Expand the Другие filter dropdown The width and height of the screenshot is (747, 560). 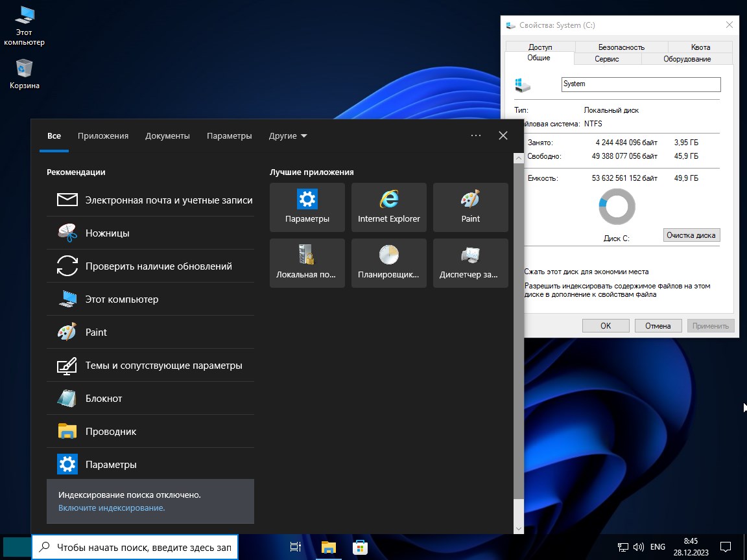point(287,135)
